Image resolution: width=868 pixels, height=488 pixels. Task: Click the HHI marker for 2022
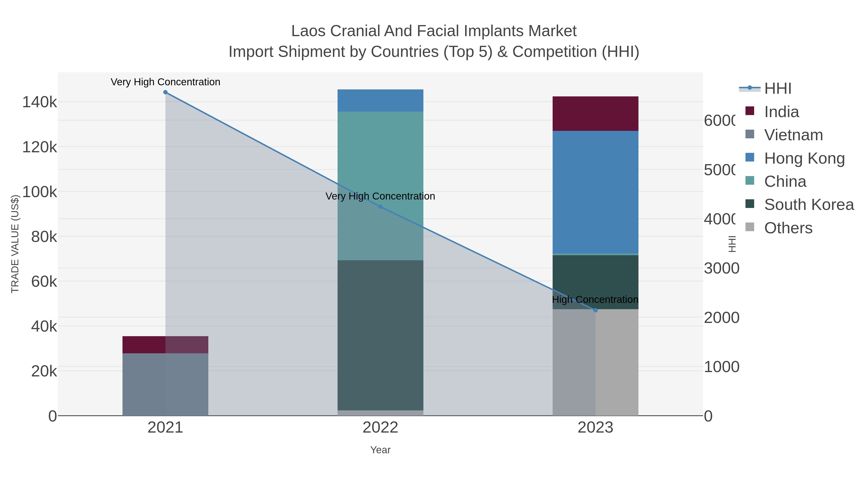[x=380, y=207]
